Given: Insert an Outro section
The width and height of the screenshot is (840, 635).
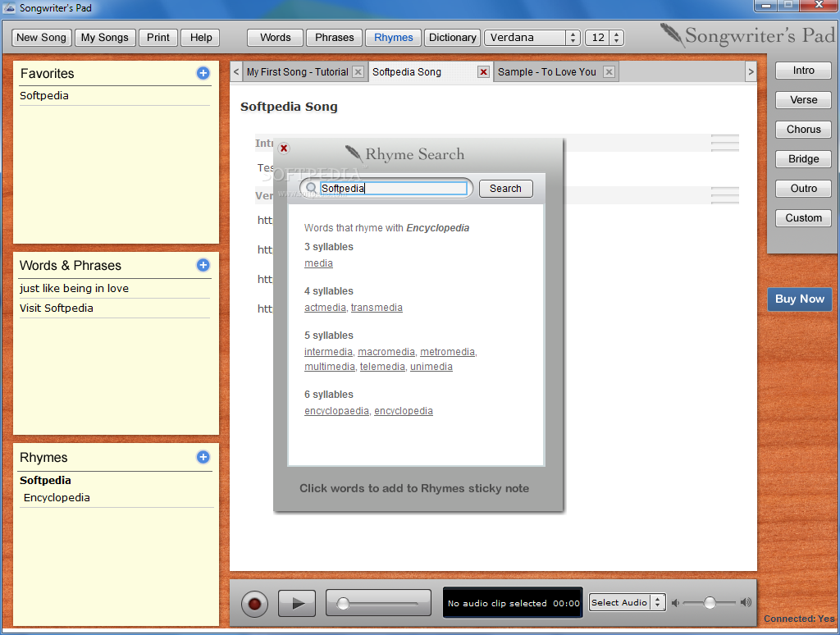Looking at the screenshot, I should point(803,188).
